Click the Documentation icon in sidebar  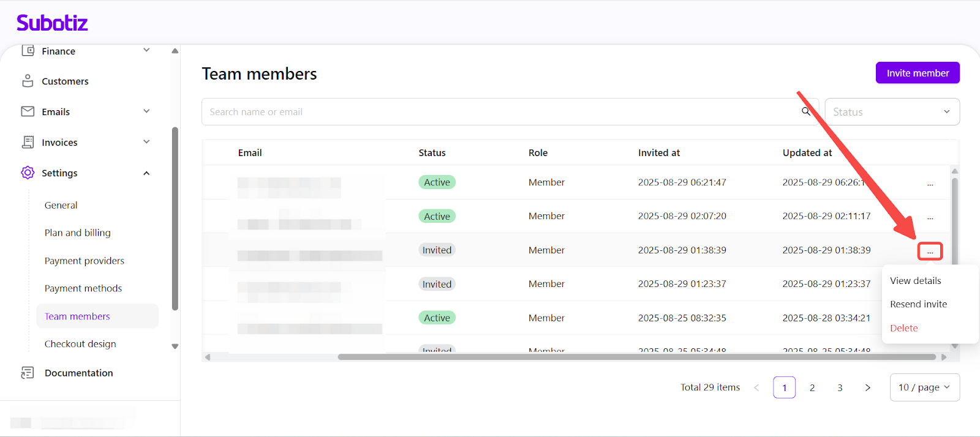(x=28, y=373)
